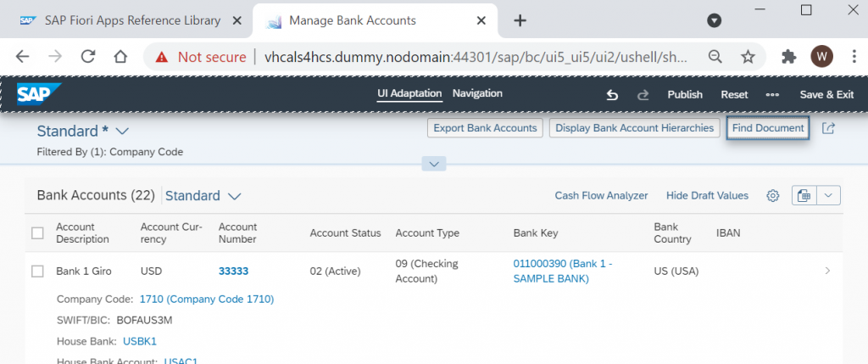Click Export Bank Accounts button
This screenshot has width=868, height=364.
click(x=485, y=128)
